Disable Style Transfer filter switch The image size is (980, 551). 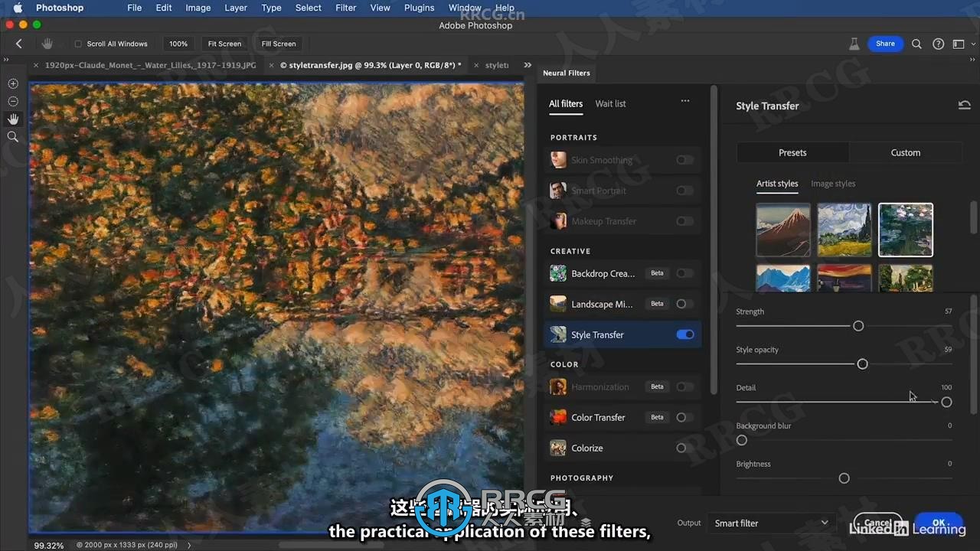point(685,334)
